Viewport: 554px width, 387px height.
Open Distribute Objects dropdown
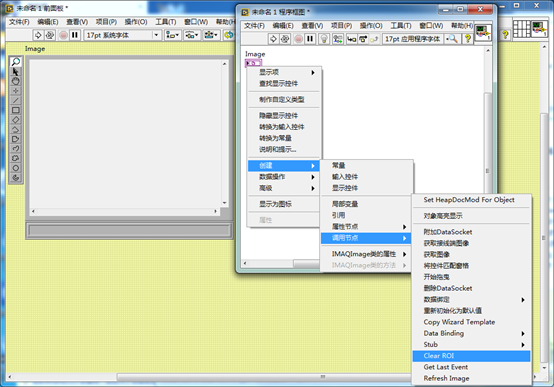coord(192,35)
